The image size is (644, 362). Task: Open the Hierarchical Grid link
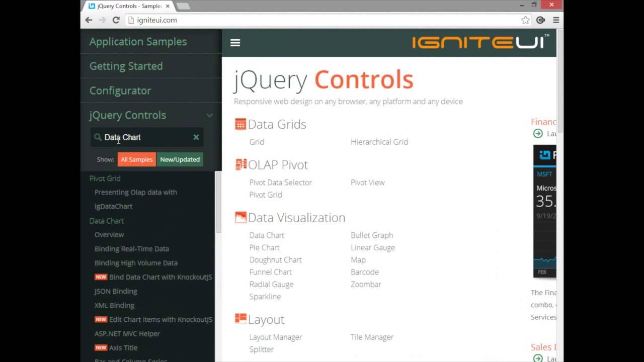379,142
